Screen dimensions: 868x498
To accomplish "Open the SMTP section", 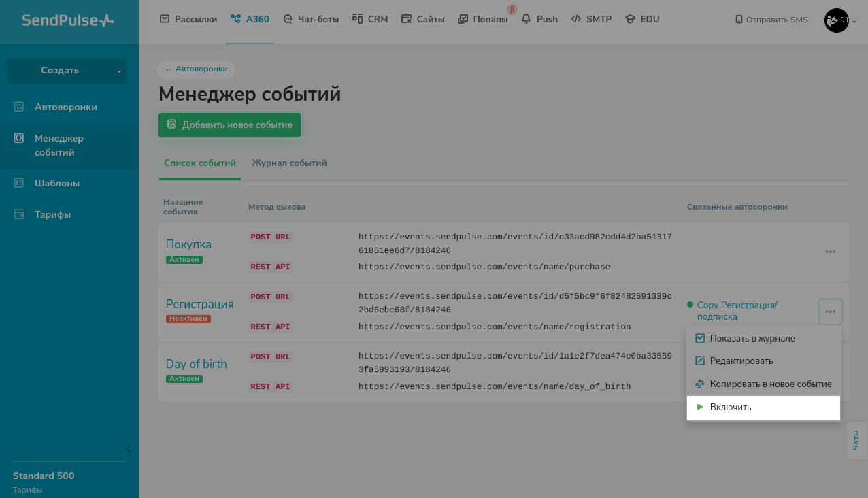I will tap(591, 19).
